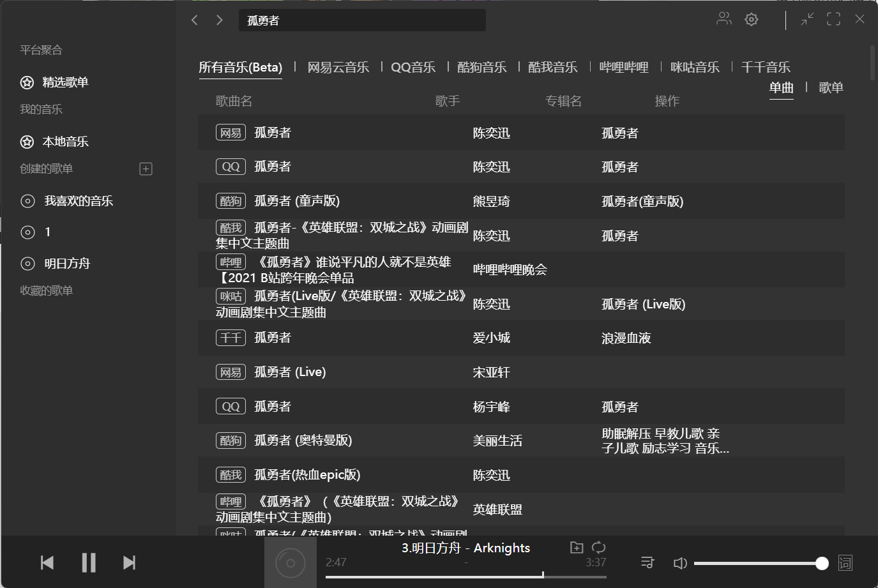Click the 本地音乐 star icon

[27, 142]
